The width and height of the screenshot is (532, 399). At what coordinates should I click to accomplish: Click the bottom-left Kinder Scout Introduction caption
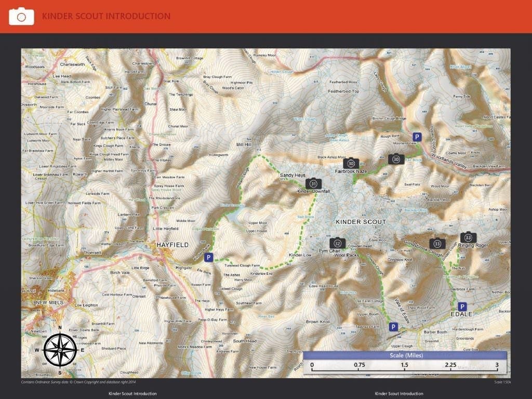[x=132, y=394]
